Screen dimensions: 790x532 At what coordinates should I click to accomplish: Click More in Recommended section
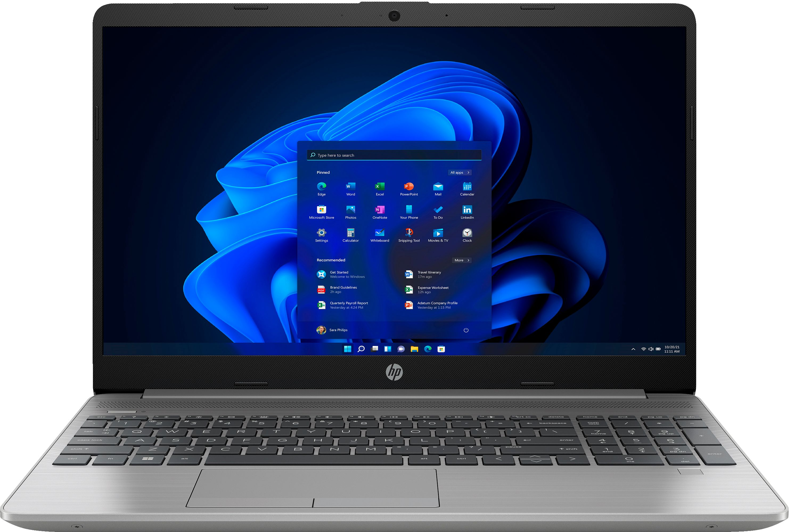[463, 260]
